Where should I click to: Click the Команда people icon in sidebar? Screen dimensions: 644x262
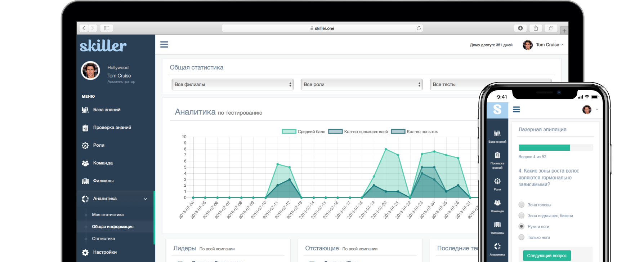point(85,163)
